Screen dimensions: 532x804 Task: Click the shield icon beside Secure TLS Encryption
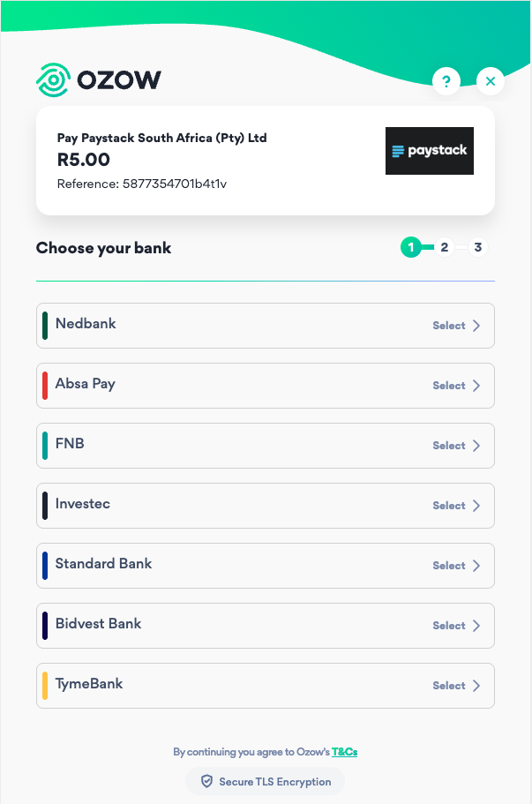pyautogui.click(x=207, y=781)
